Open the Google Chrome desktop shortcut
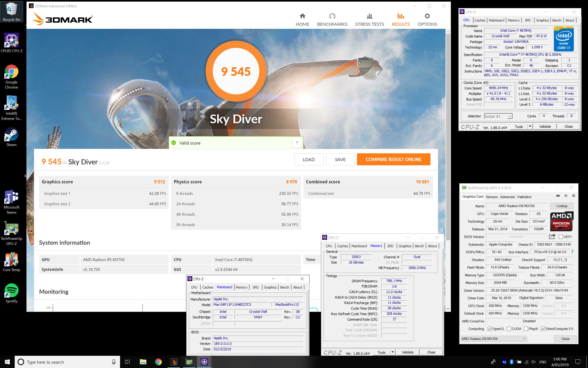 click(x=11, y=77)
